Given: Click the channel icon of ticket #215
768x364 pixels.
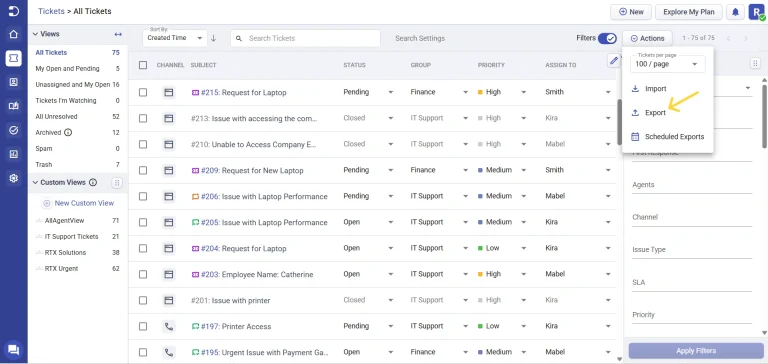Looking at the screenshot, I should 168,92.
